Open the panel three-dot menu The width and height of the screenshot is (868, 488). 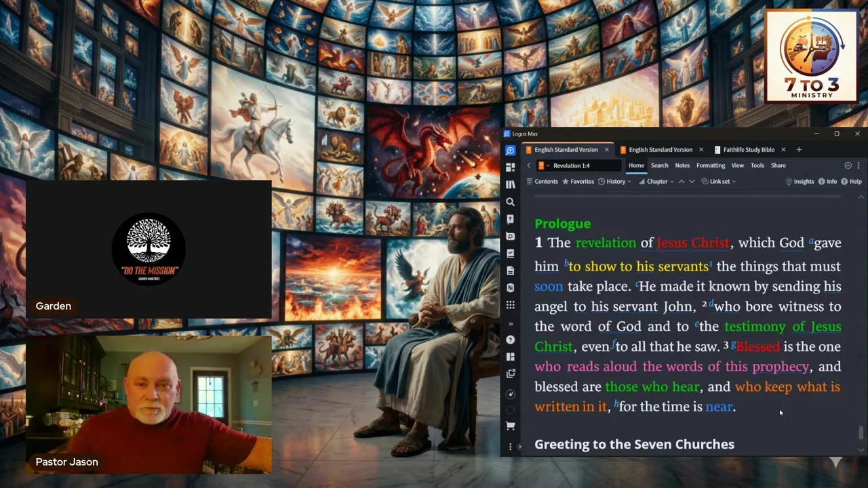point(859,165)
